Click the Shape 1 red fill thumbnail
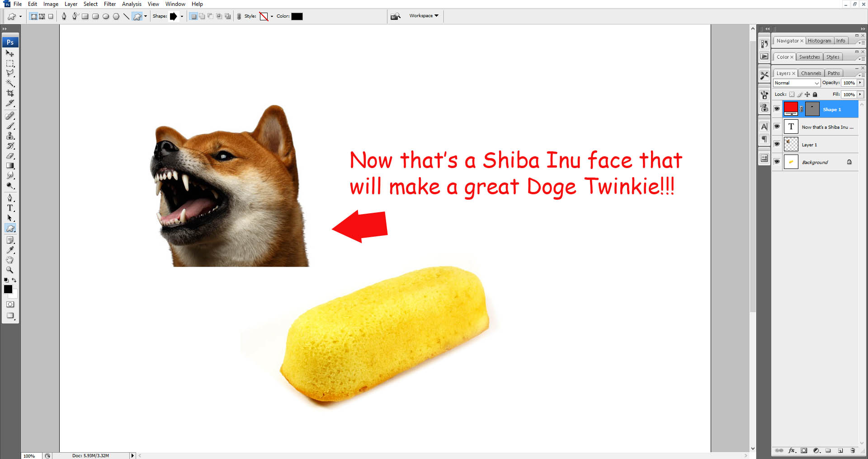Image resolution: width=868 pixels, height=459 pixels. (x=791, y=108)
